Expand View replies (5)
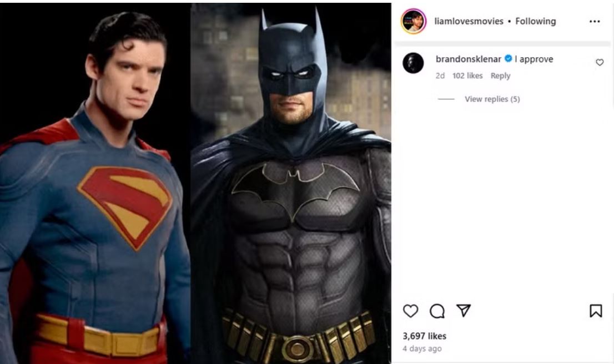 pyautogui.click(x=492, y=99)
